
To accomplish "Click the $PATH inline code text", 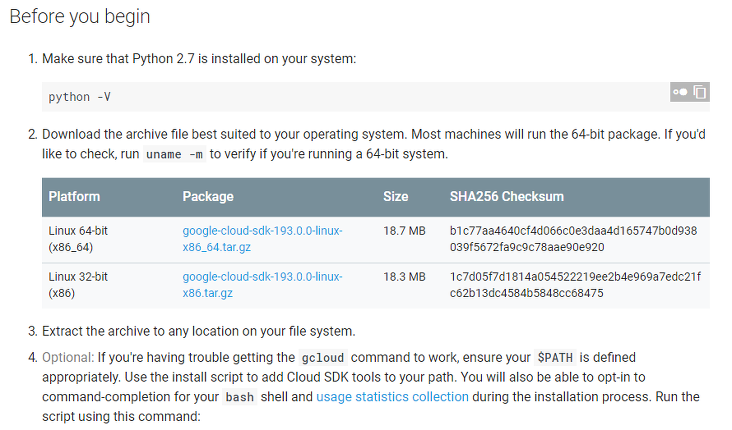I will 555,358.
